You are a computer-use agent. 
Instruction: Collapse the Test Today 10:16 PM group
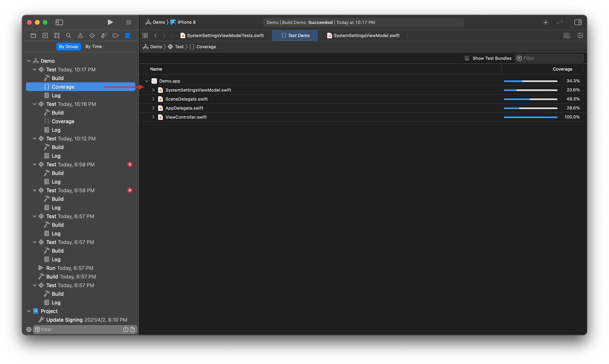[x=34, y=104]
